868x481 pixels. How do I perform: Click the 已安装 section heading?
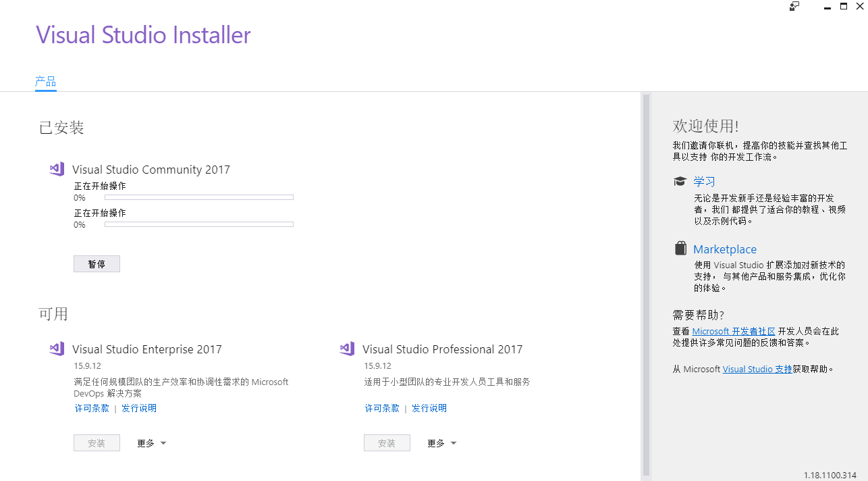click(61, 128)
